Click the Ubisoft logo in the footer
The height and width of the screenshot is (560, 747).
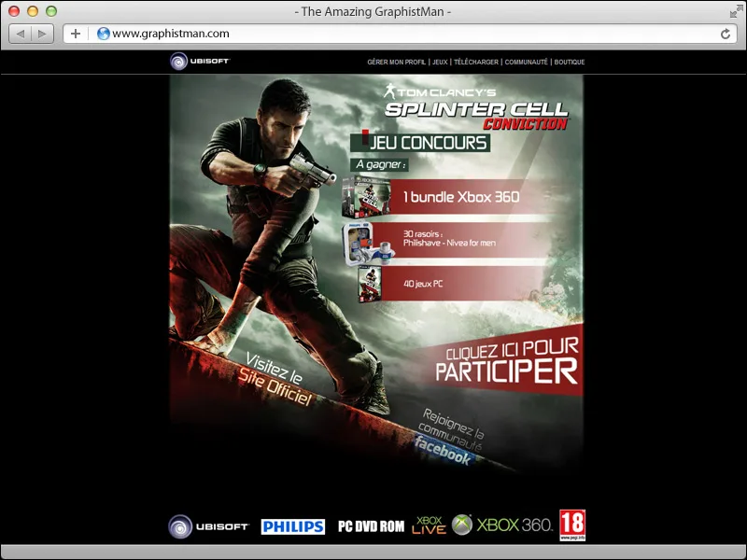tap(208, 526)
